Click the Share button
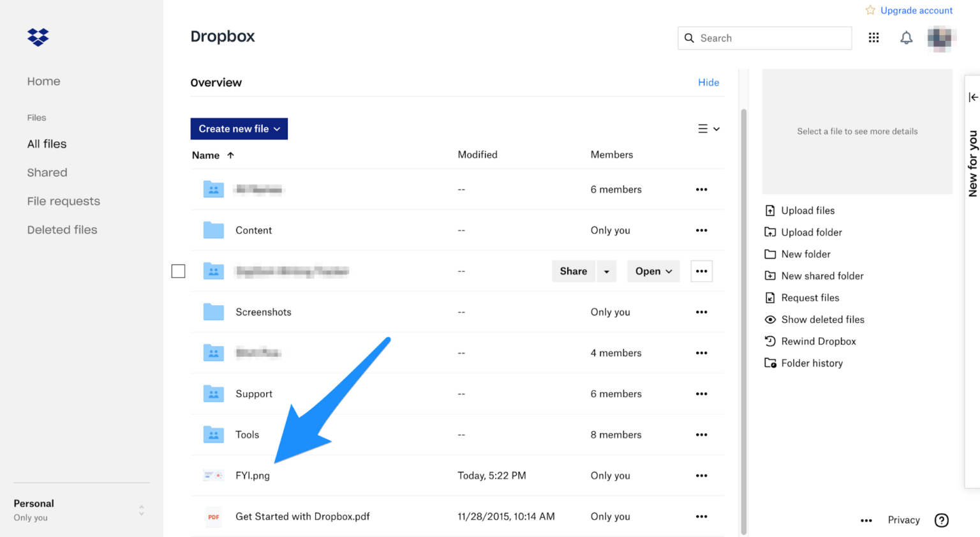 click(x=574, y=271)
